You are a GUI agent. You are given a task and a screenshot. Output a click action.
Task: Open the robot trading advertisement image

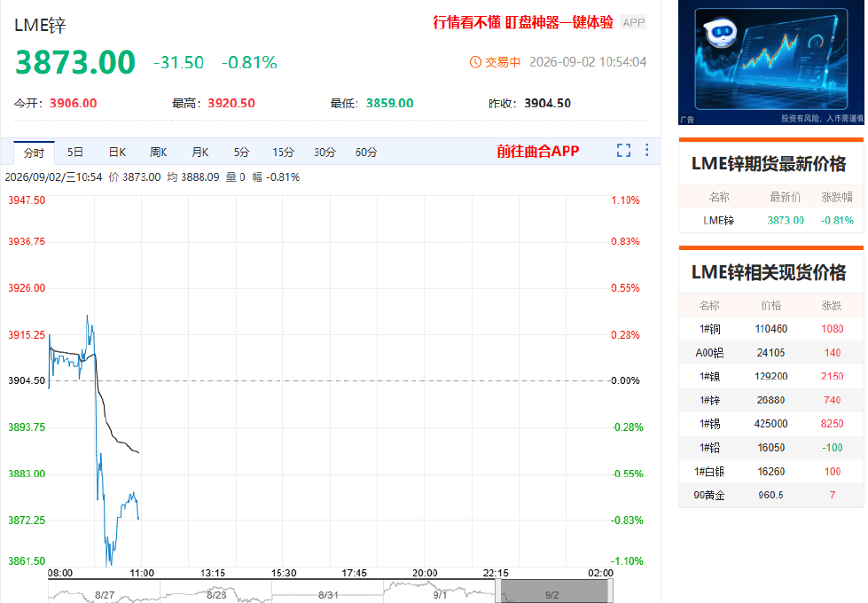point(770,62)
